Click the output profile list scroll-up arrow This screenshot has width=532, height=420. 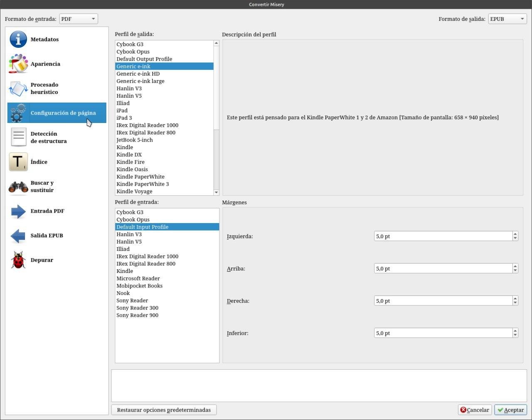(216, 43)
